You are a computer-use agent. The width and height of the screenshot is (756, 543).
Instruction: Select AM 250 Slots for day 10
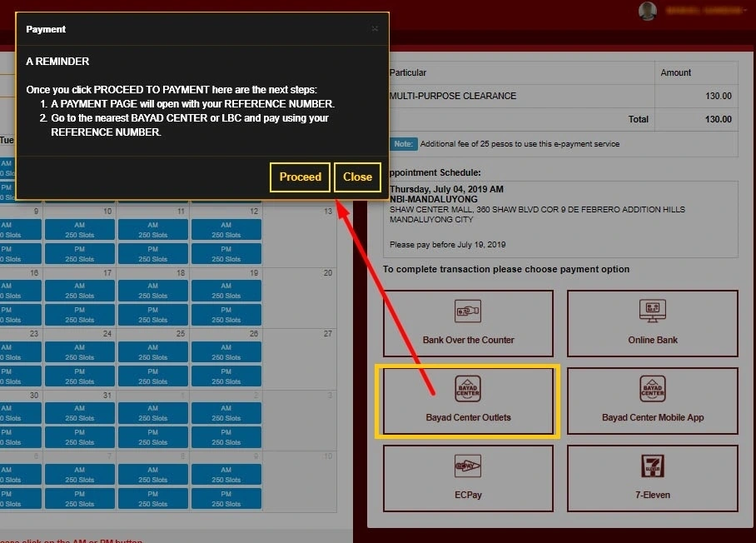80,230
